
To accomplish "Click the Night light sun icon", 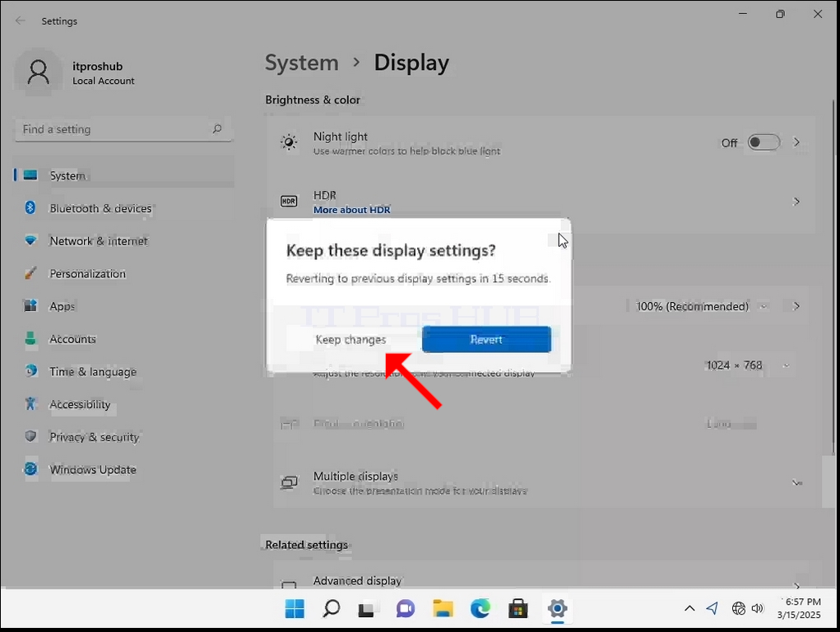I will coord(289,142).
